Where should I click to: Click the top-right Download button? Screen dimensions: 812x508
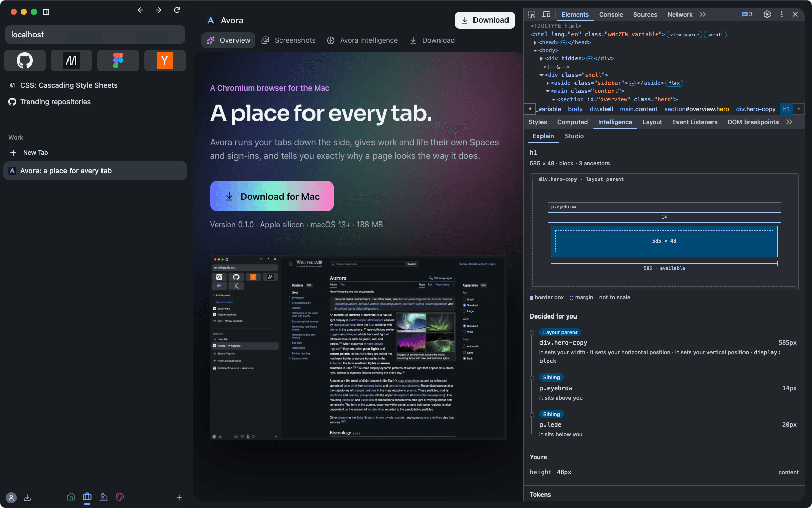point(485,20)
